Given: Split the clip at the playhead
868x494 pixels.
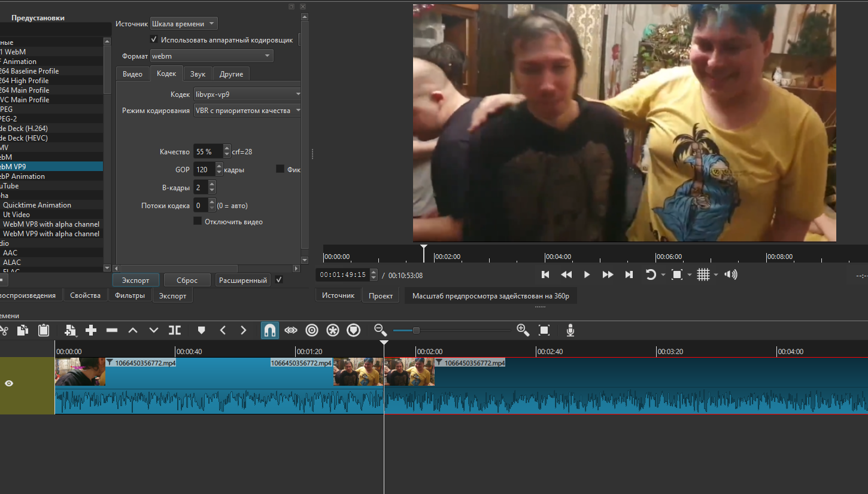Looking at the screenshot, I should point(175,330).
